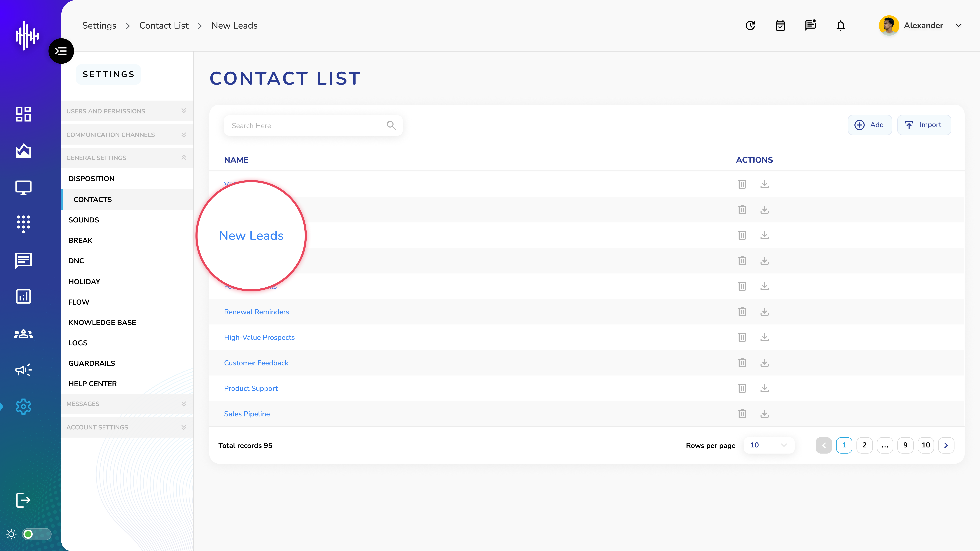The image size is (980, 551).
Task: Open the Renewal Reminders list link
Action: pos(256,312)
